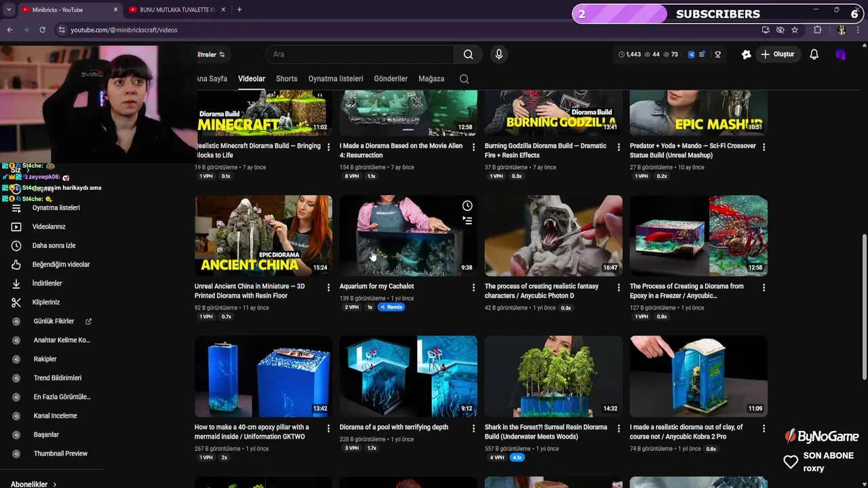The image size is (868, 488).
Task: Open site information icon in address bar
Action: (62, 30)
